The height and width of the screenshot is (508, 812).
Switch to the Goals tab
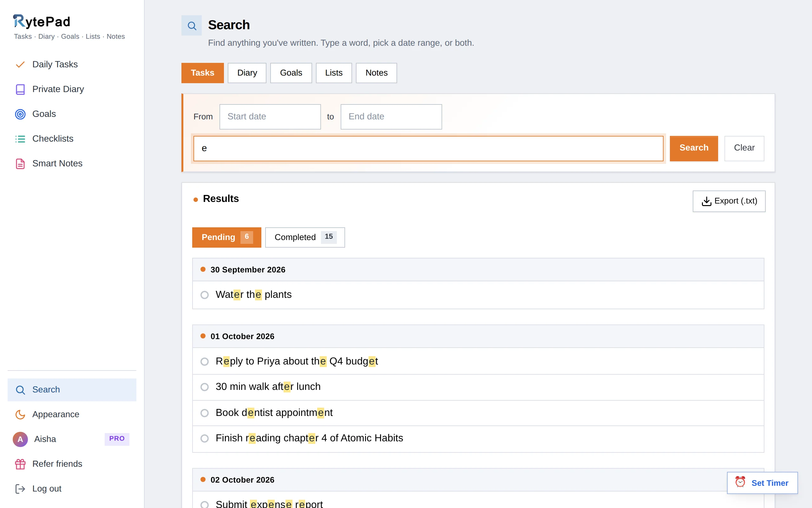pos(291,73)
